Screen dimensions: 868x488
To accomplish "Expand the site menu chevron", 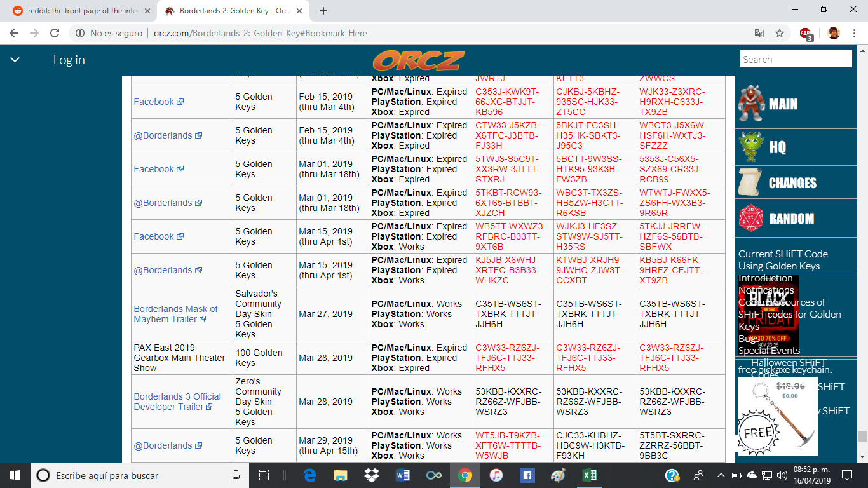I will point(15,60).
